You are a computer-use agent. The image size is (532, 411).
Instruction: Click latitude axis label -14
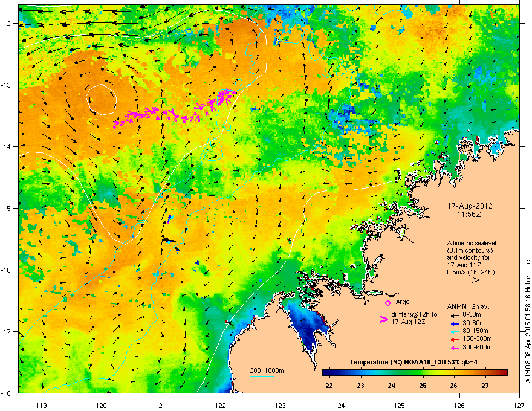pos(7,146)
